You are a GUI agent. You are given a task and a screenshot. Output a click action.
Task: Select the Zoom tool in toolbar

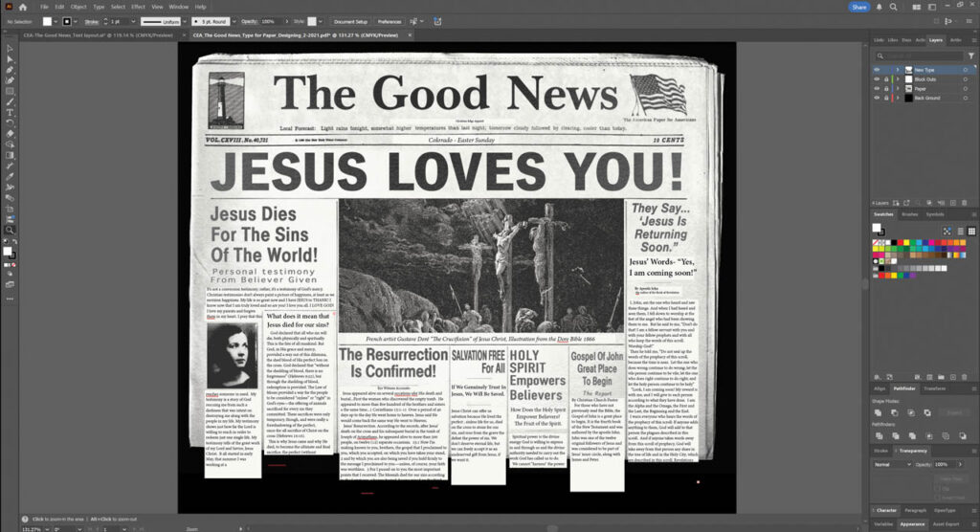(10, 230)
